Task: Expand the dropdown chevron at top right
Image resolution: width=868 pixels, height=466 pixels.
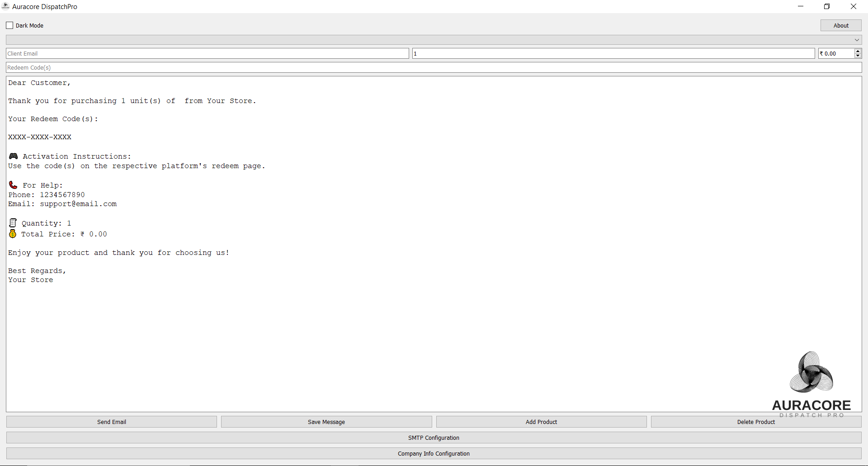Action: point(857,40)
